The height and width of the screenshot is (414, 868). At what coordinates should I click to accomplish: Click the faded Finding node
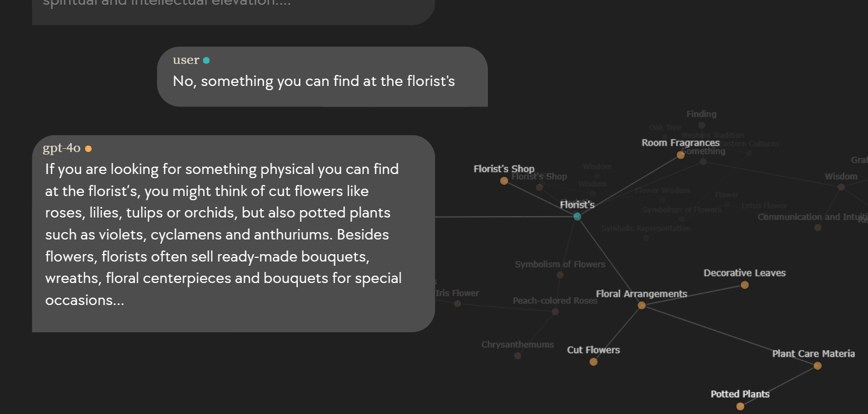(x=702, y=125)
